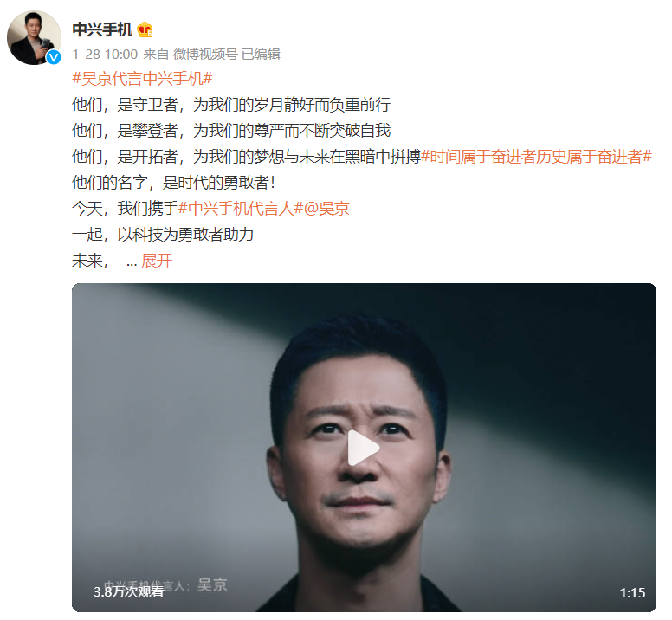The width and height of the screenshot is (672, 620).
Task: Click the 已编辑 edited label
Action: click(x=261, y=54)
